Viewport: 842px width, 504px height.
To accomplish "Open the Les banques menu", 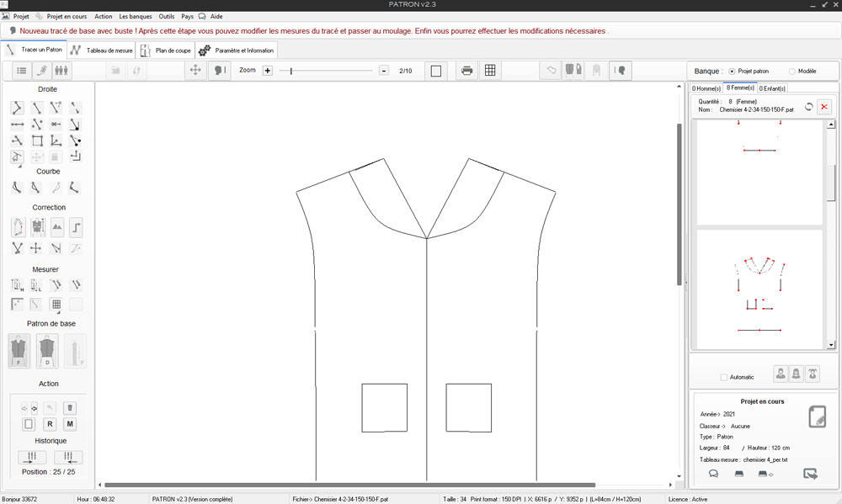I will (x=135, y=16).
